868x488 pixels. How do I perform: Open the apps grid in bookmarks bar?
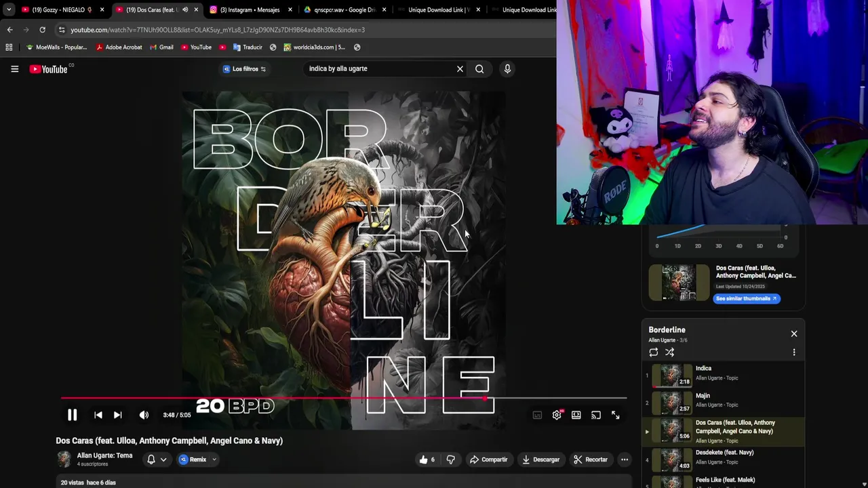(x=9, y=47)
